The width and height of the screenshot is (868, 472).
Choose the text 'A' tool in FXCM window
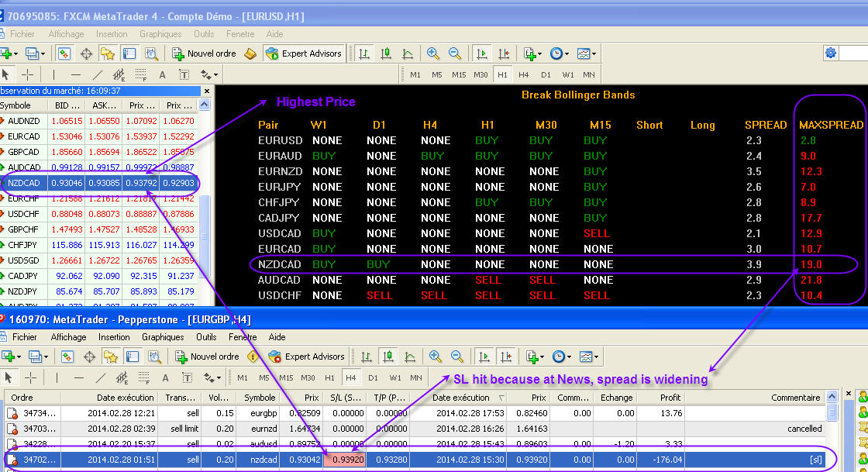(x=162, y=74)
